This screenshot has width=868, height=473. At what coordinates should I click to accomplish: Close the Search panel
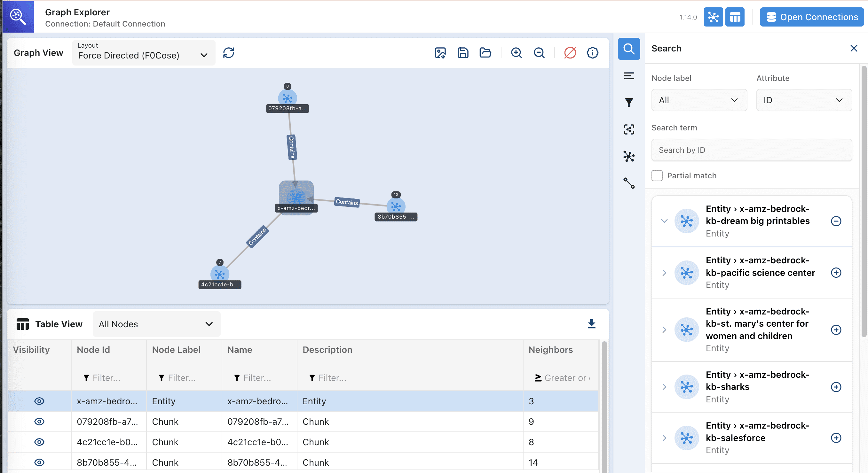853,48
